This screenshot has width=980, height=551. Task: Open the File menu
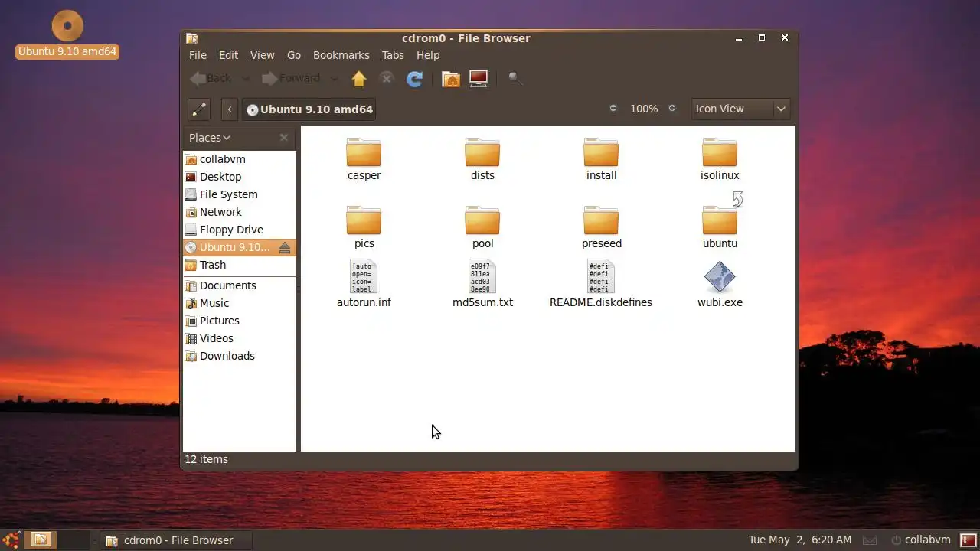198,55
